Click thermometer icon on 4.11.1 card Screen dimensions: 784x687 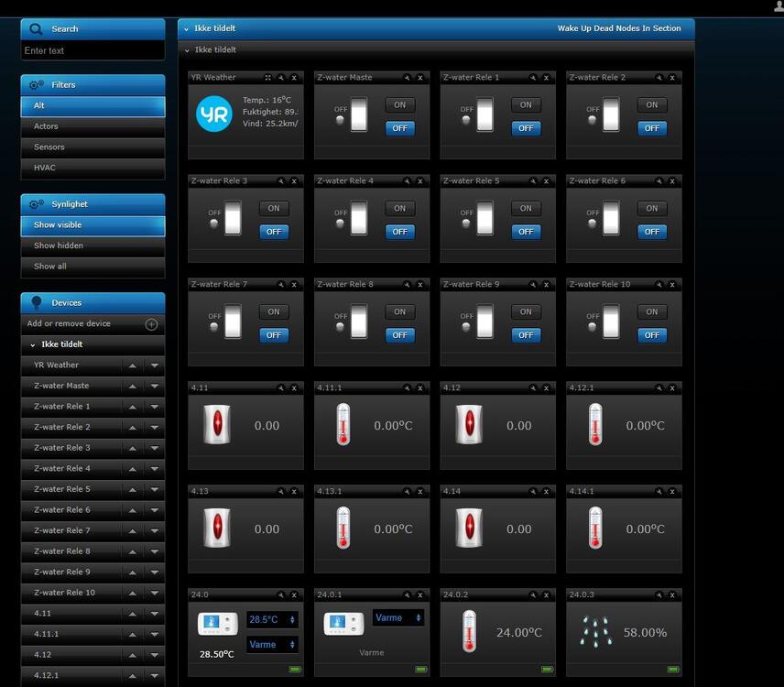(x=343, y=424)
